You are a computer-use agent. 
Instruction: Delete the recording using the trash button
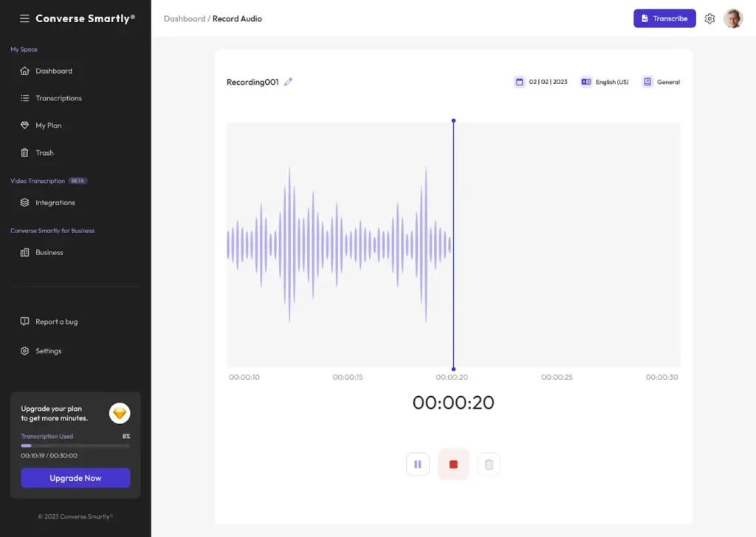pos(489,464)
